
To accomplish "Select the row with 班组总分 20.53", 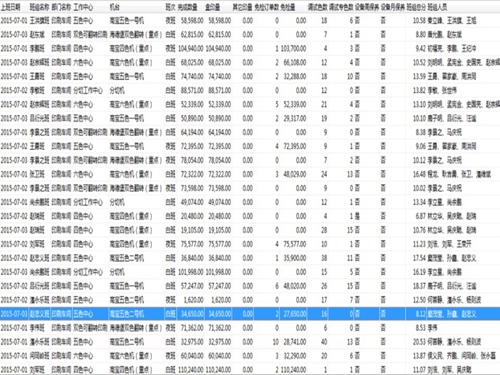I will tap(250, 342).
